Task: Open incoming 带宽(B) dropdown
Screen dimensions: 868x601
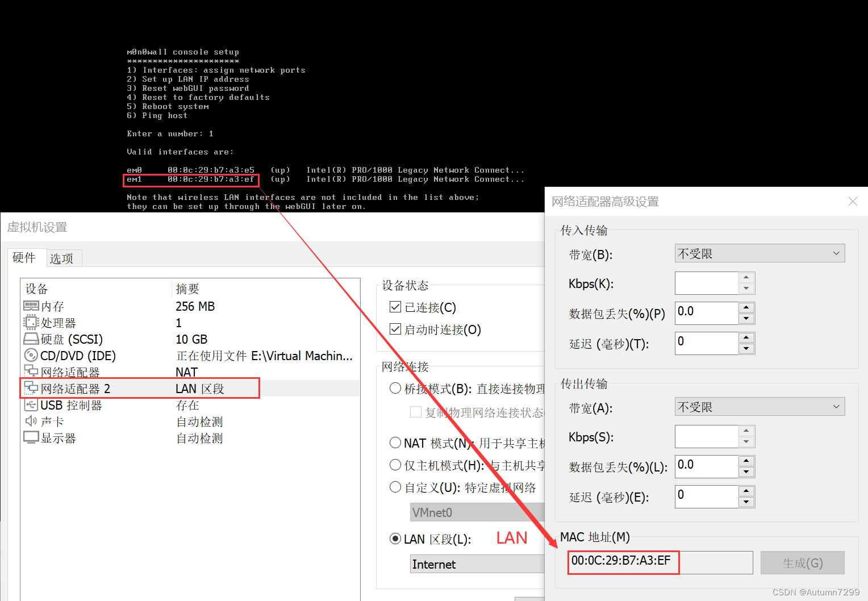Action: click(759, 253)
